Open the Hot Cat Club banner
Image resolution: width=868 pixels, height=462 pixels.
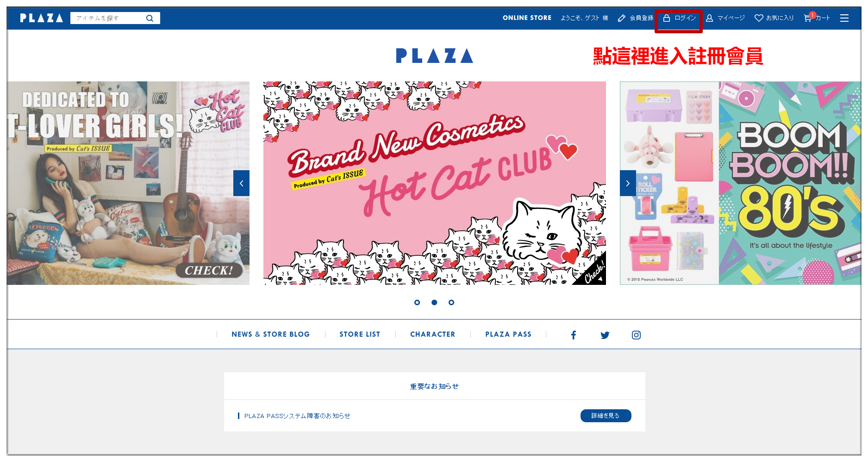pyautogui.click(x=435, y=183)
